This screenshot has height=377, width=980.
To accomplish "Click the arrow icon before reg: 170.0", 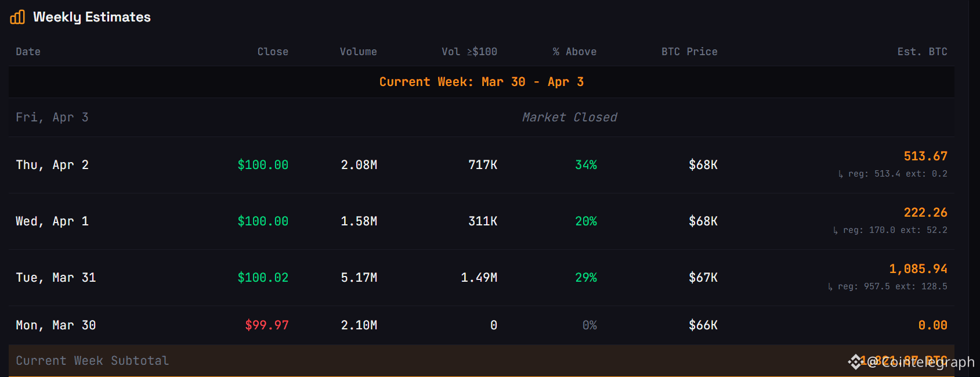I will (x=836, y=230).
